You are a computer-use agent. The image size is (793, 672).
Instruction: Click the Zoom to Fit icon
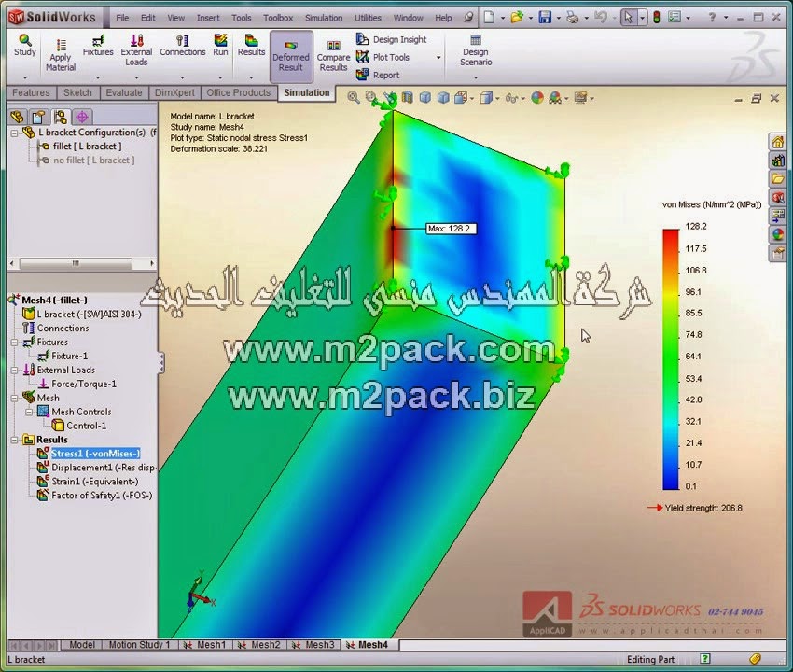coord(354,98)
